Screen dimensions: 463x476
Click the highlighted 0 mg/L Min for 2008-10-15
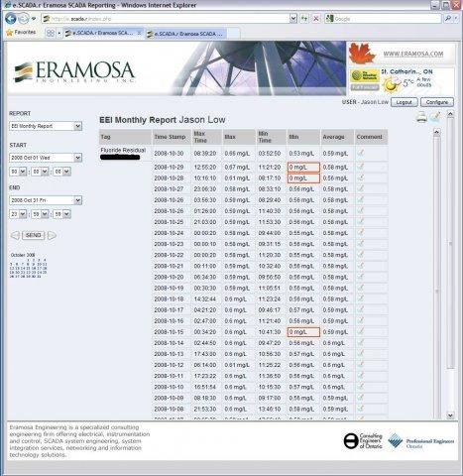click(x=303, y=332)
